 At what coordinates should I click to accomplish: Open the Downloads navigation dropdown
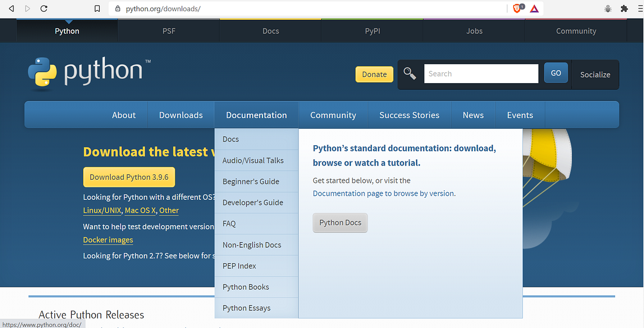[x=180, y=115]
